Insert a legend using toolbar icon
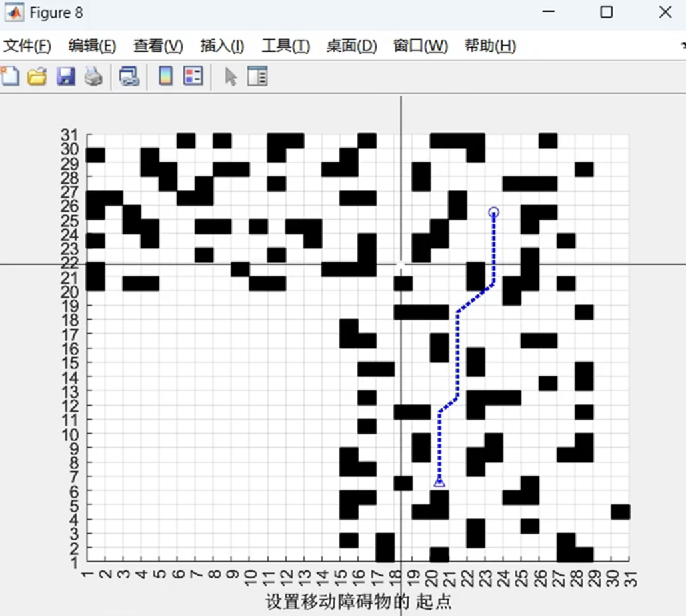Viewport: 686px width, 616px height. [193, 76]
